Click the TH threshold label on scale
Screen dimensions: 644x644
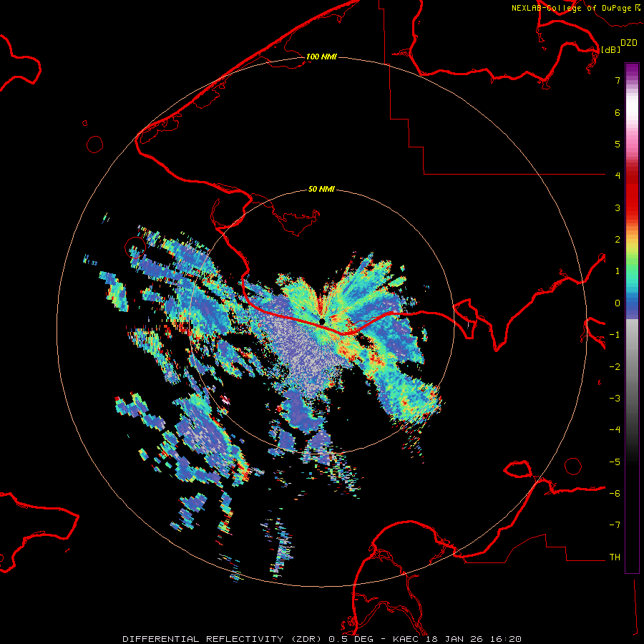click(615, 557)
